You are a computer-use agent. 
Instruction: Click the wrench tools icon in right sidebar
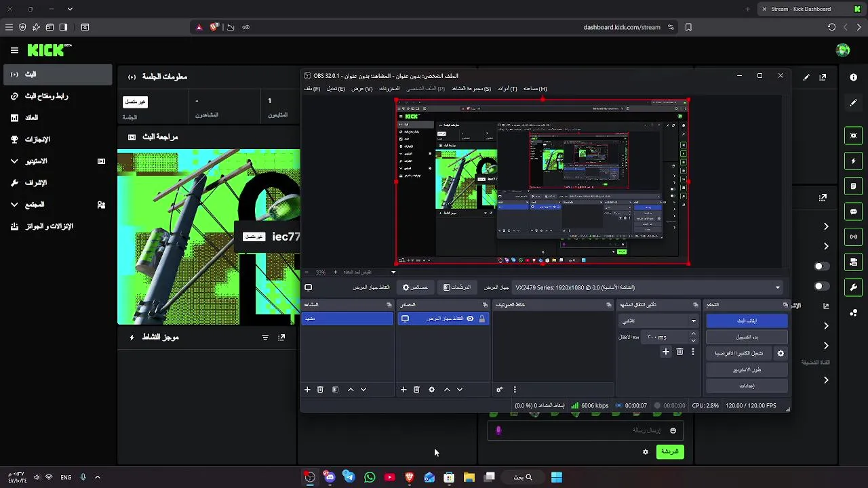coord(853,287)
